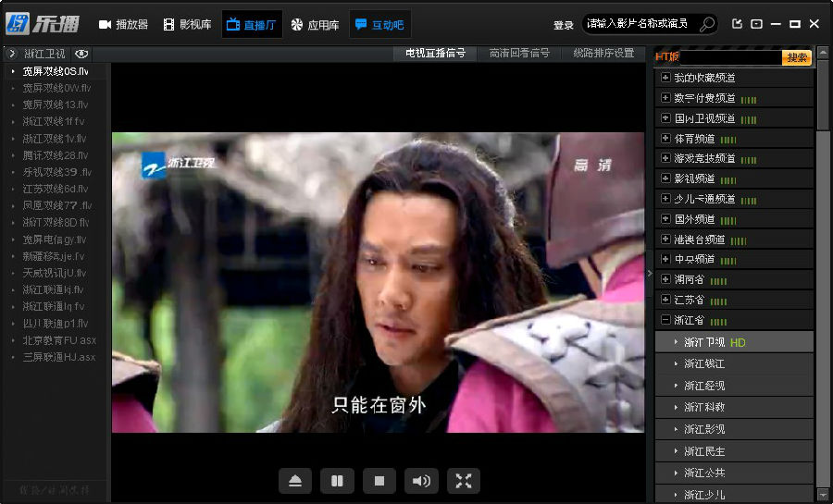
Task: Click the share arrow icon in title bar
Action: pyautogui.click(x=737, y=24)
